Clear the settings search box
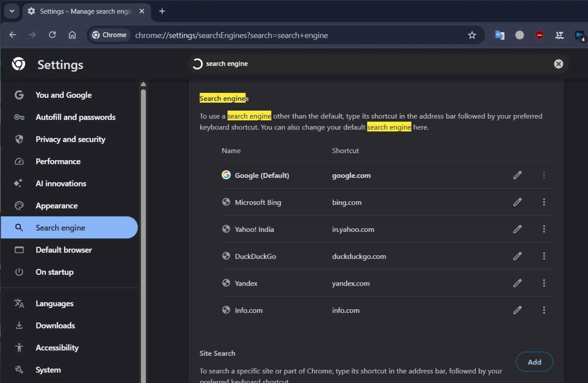This screenshot has height=383, width=588. (x=558, y=64)
